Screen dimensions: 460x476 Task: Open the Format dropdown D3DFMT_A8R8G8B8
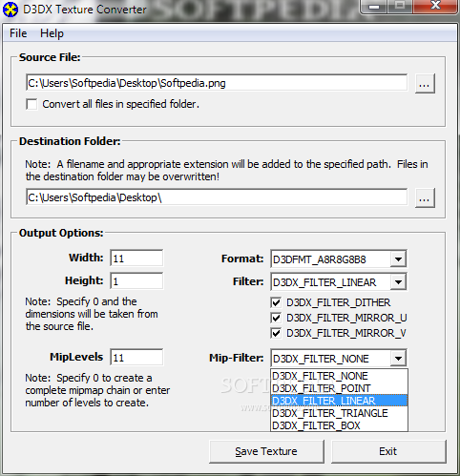click(339, 259)
